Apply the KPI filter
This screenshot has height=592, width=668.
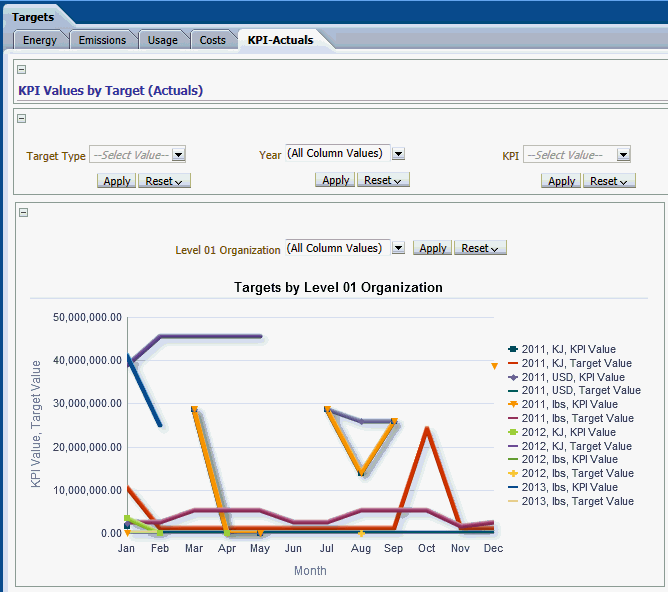pos(561,181)
